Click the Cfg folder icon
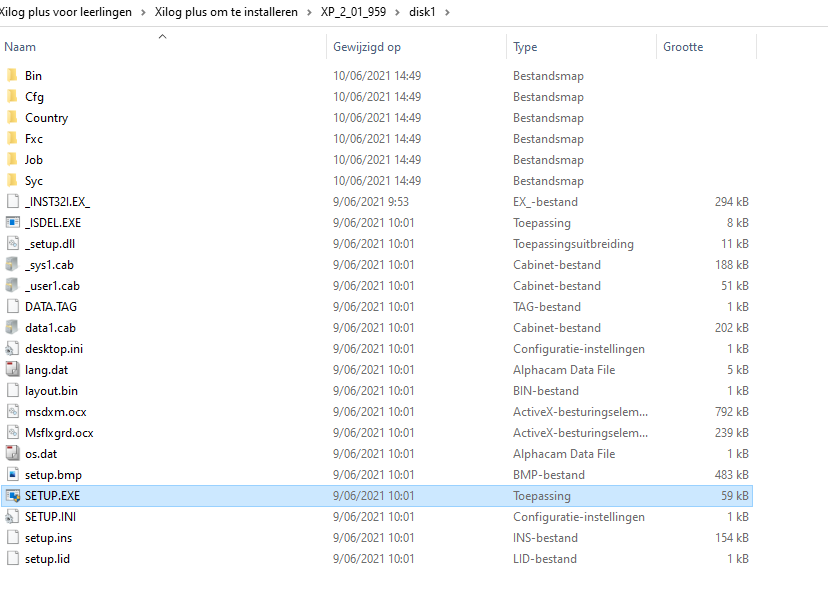Viewport: 828px width, 611px height. click(x=13, y=97)
